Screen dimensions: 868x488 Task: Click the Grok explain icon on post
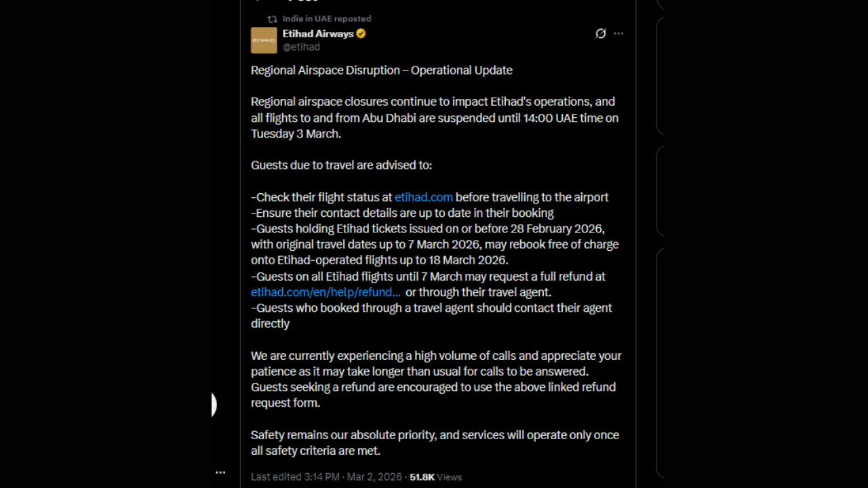tap(600, 34)
